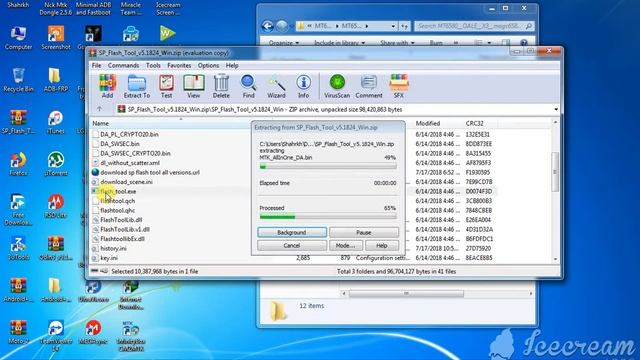Run the Test archive tool

(x=166, y=86)
